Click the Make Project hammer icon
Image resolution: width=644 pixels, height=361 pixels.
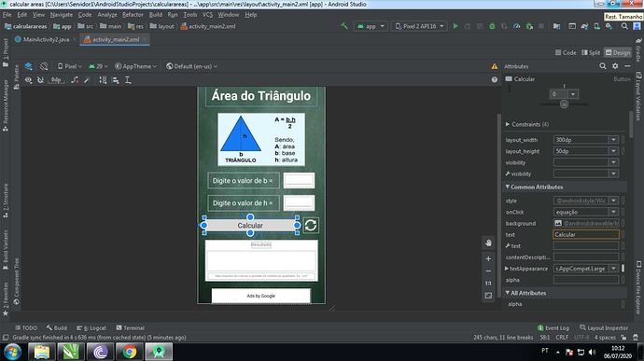pyautogui.click(x=344, y=26)
